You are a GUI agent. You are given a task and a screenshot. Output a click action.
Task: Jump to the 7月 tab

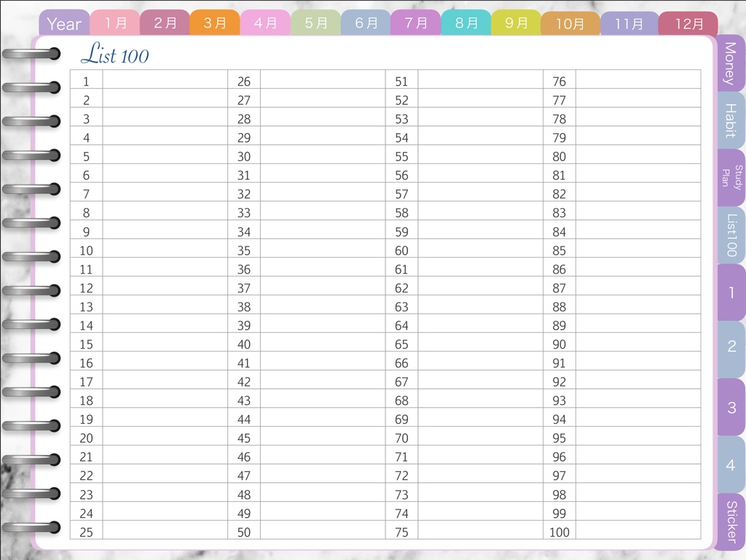tap(416, 23)
